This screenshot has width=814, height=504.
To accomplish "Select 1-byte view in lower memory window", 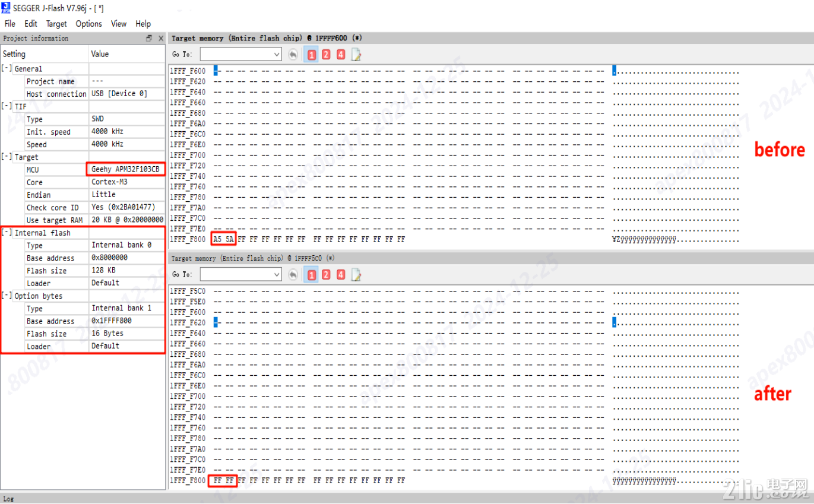I will click(312, 275).
